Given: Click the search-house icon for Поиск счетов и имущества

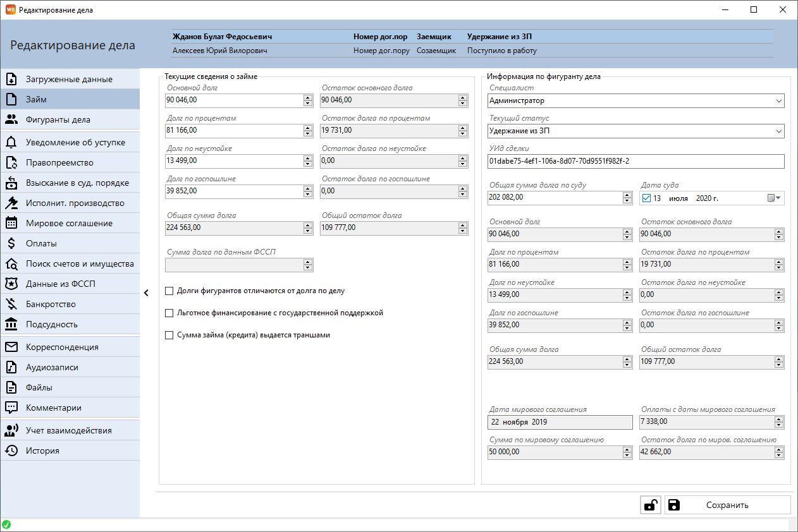Looking at the screenshot, I should tap(11, 263).
